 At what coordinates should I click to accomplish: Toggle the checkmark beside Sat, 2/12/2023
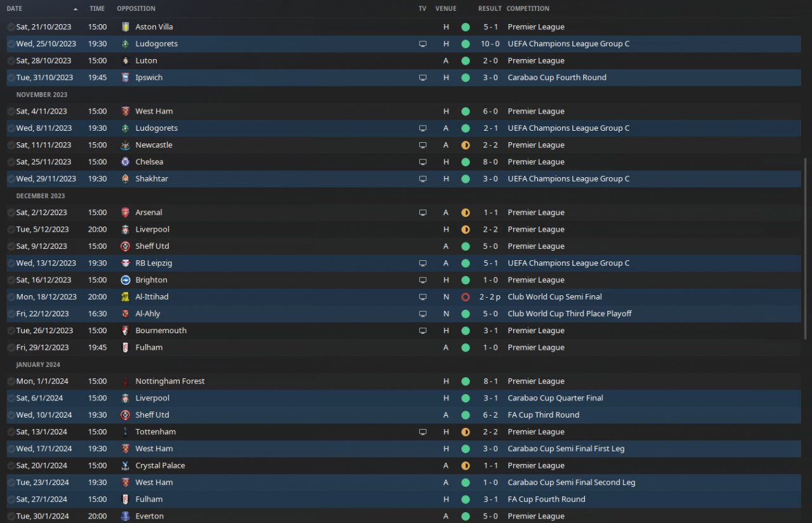pos(11,213)
